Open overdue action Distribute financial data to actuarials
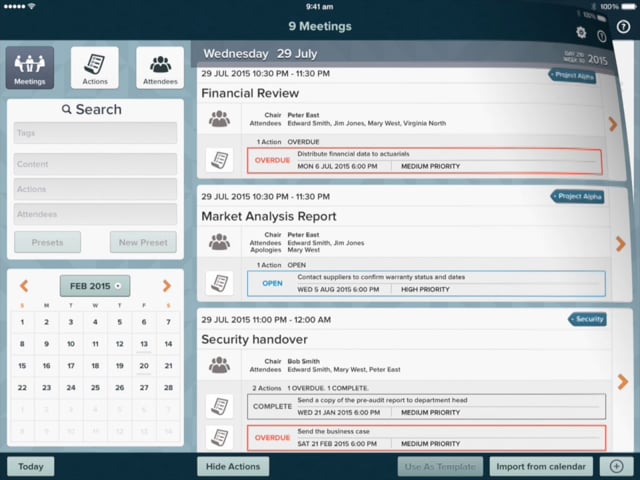The width and height of the screenshot is (640, 480). 424,160
